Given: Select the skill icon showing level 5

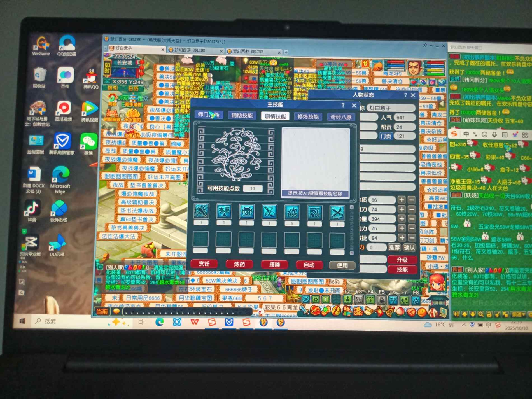Looking at the screenshot, I should tap(292, 212).
